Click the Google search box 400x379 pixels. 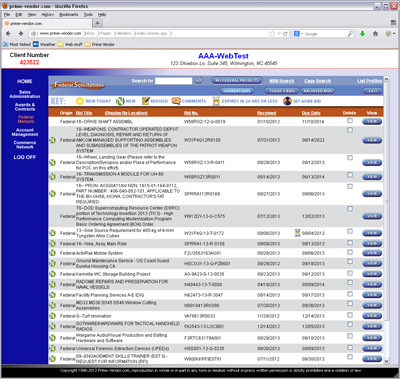pyautogui.click(x=325, y=34)
